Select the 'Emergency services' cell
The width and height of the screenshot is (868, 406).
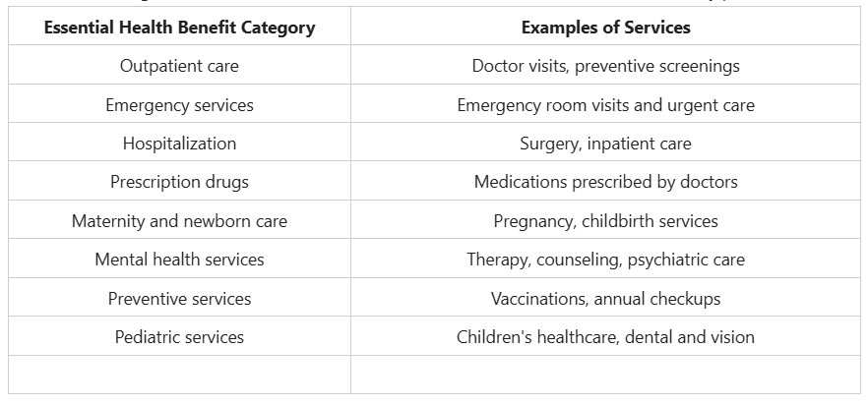179,105
